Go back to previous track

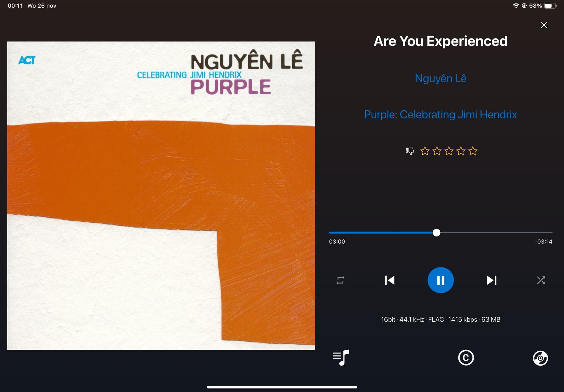point(390,280)
